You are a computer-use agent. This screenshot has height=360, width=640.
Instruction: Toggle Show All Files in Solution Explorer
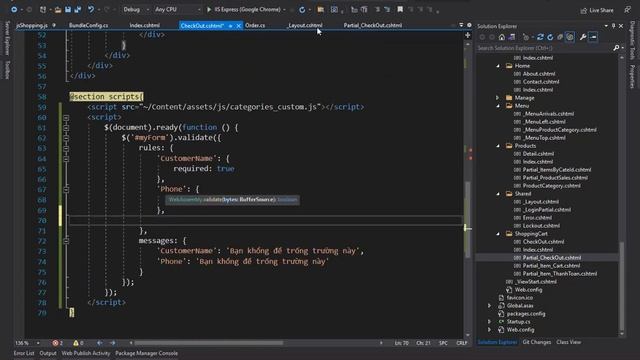[570, 37]
